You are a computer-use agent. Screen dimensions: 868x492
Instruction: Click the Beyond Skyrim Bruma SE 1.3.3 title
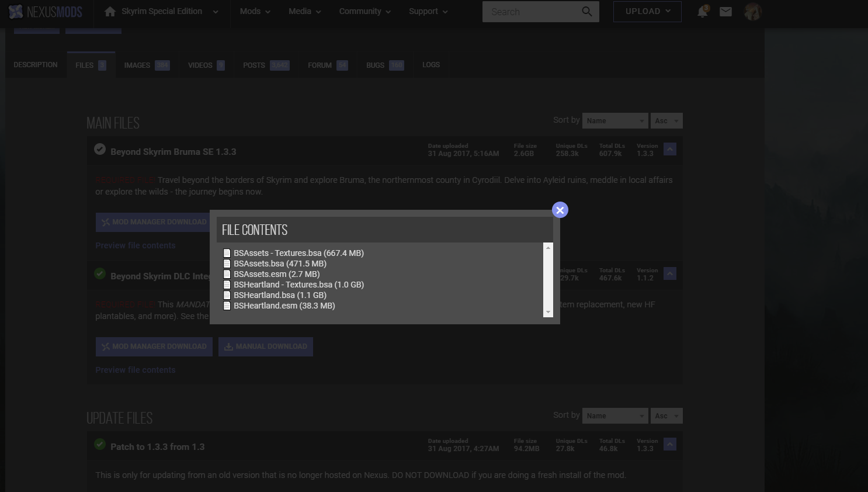(173, 152)
